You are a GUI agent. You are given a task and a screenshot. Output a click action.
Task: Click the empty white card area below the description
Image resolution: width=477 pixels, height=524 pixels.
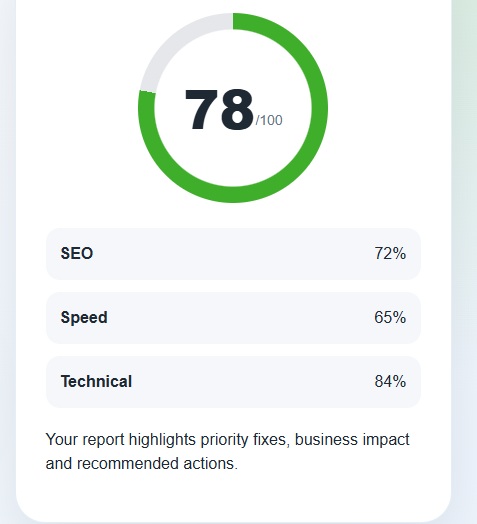233,496
